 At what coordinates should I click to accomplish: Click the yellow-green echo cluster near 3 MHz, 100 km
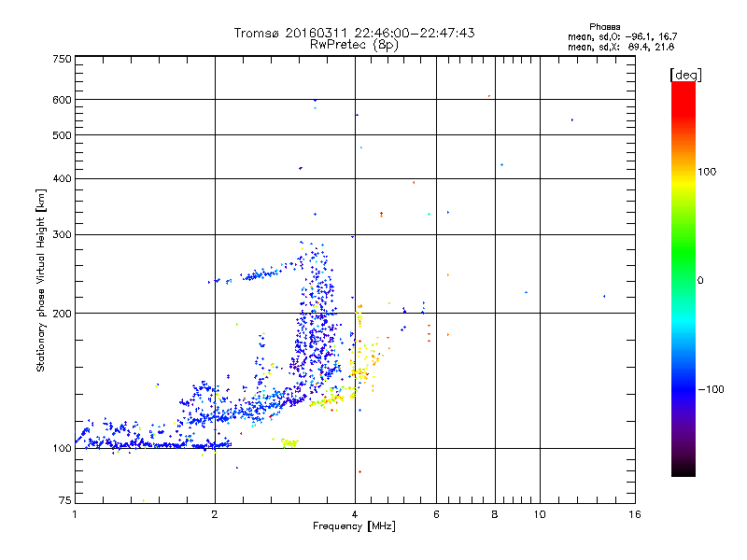[x=289, y=442]
